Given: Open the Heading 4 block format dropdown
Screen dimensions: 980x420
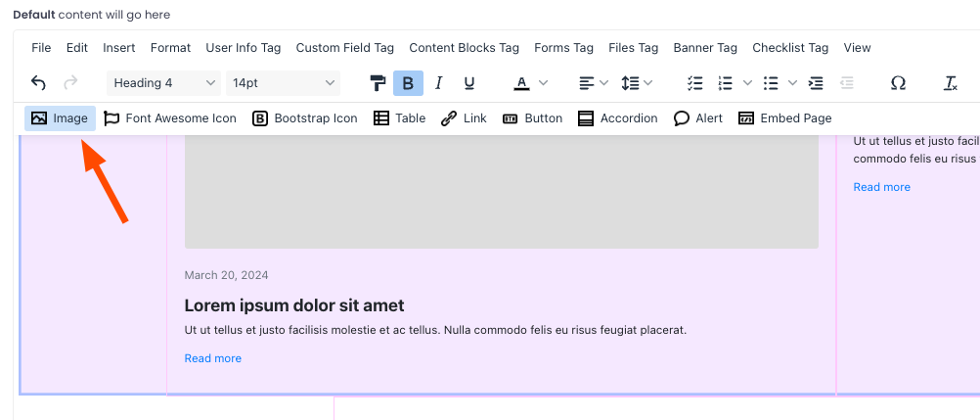Looking at the screenshot, I should (x=163, y=83).
